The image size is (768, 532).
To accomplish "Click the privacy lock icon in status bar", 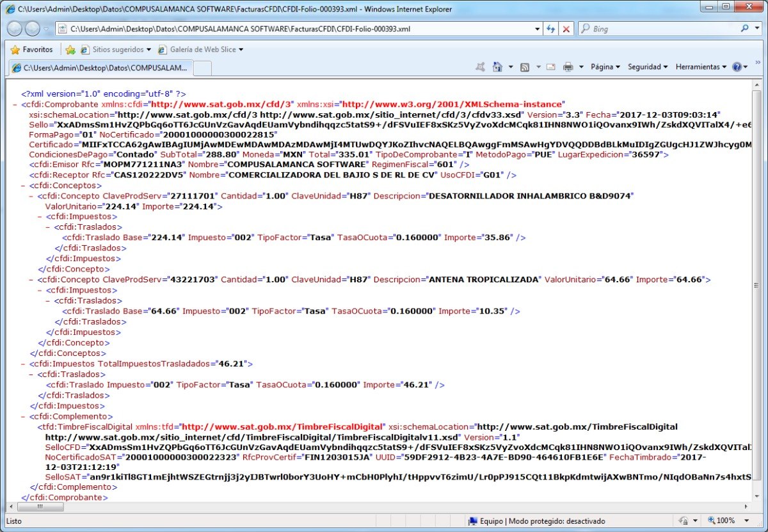I will [x=684, y=521].
